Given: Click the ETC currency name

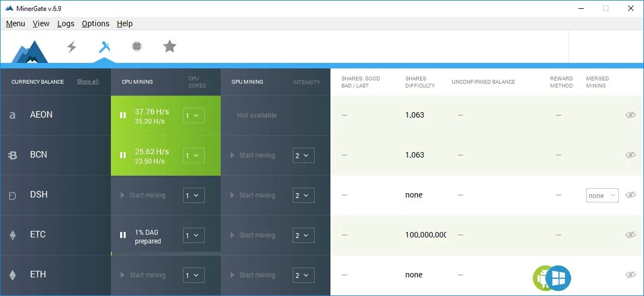Looking at the screenshot, I should (x=38, y=234).
